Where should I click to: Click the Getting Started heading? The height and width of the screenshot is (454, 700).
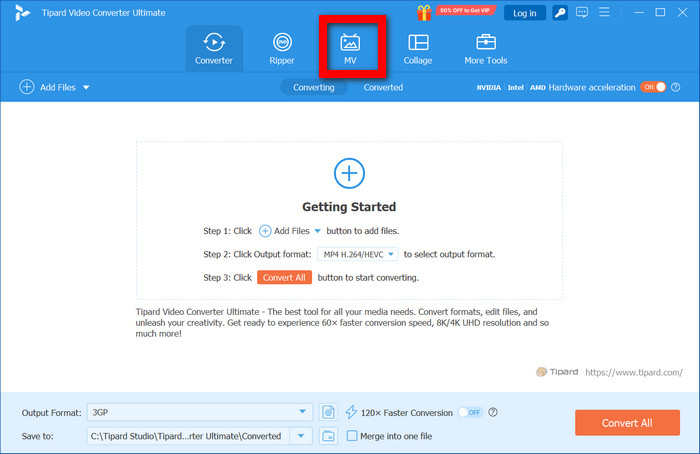[x=349, y=207]
